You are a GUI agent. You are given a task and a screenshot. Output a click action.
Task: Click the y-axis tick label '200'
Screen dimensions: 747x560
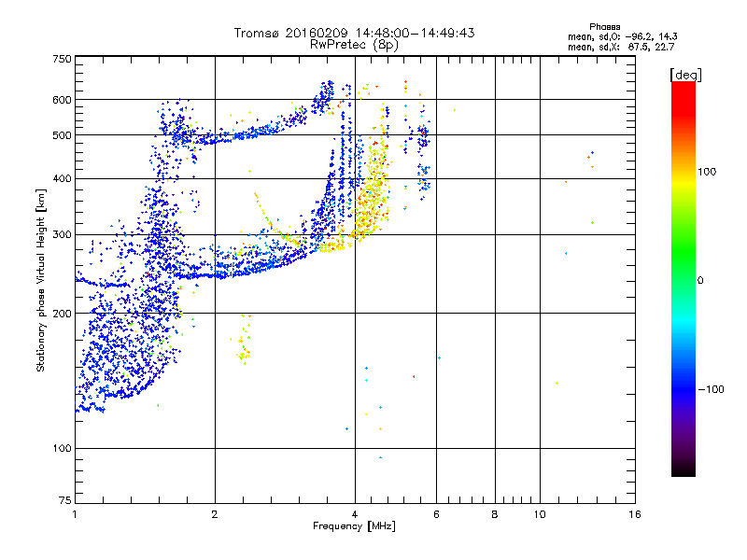coord(62,314)
